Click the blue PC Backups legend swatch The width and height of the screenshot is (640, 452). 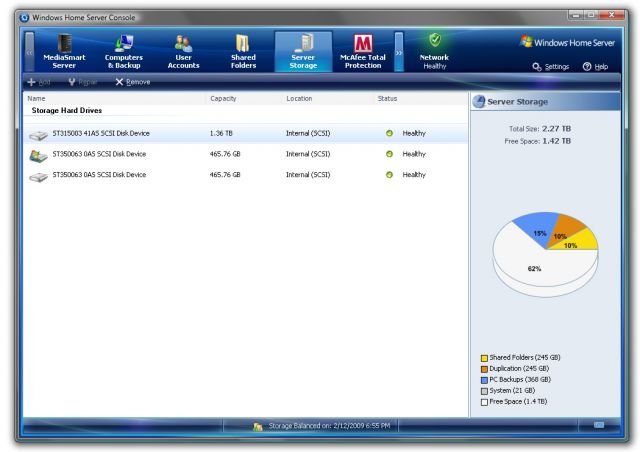pyautogui.click(x=484, y=380)
